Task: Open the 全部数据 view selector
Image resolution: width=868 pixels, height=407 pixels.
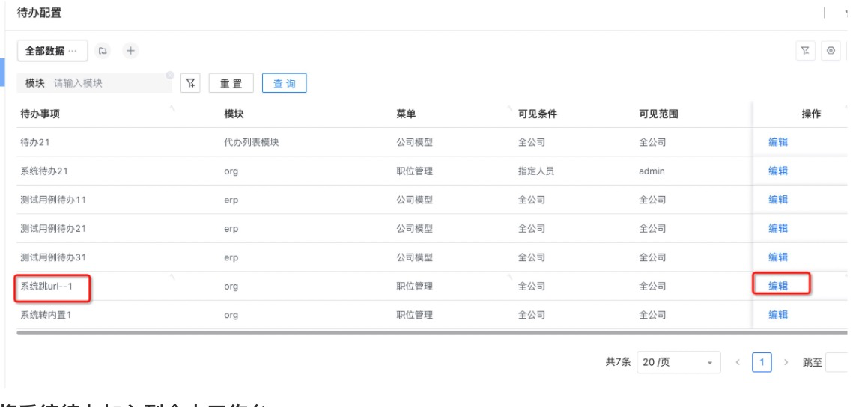Action: pyautogui.click(x=52, y=51)
